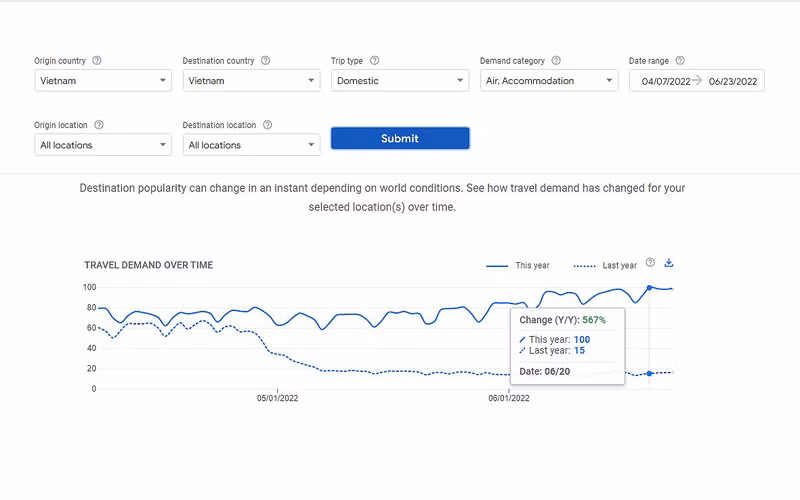
Task: Expand Demand category Air, Accommodation dropdown
Action: [548, 81]
